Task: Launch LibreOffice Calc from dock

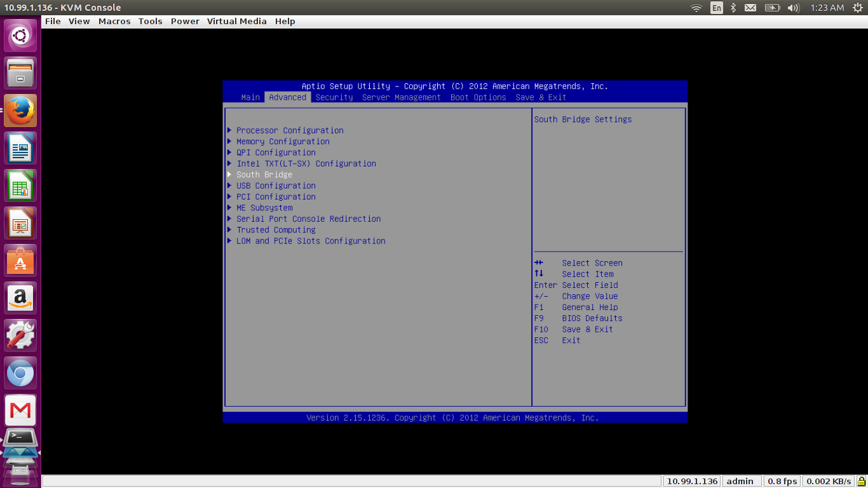Action: tap(20, 186)
